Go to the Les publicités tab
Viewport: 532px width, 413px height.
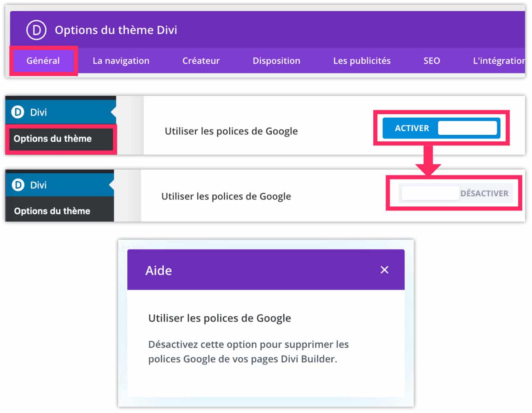362,61
